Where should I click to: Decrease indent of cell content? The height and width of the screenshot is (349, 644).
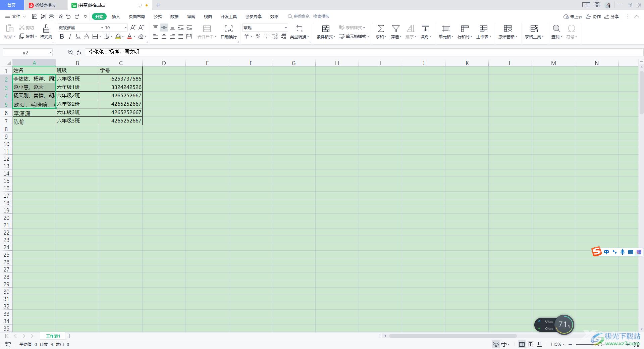[181, 28]
